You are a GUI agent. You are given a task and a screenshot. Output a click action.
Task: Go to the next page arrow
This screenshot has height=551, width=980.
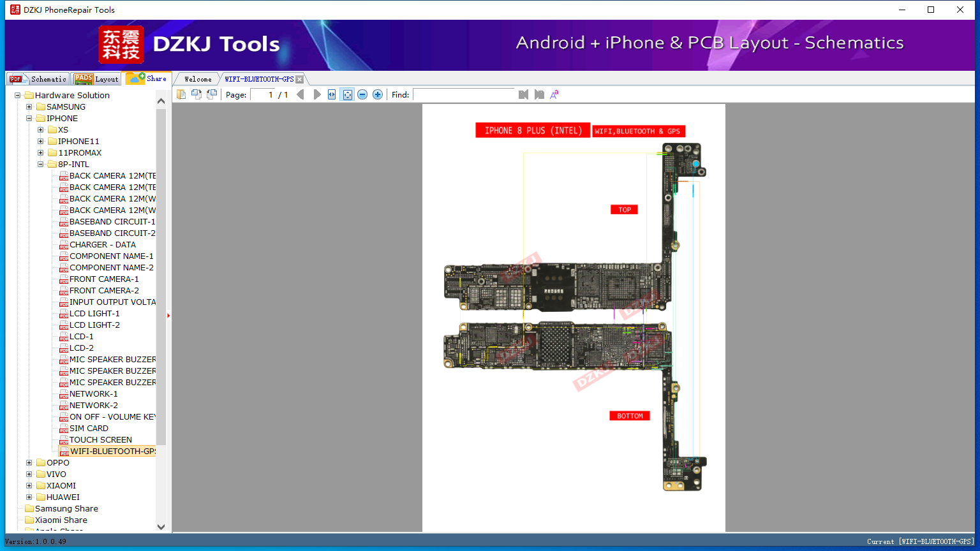317,94
